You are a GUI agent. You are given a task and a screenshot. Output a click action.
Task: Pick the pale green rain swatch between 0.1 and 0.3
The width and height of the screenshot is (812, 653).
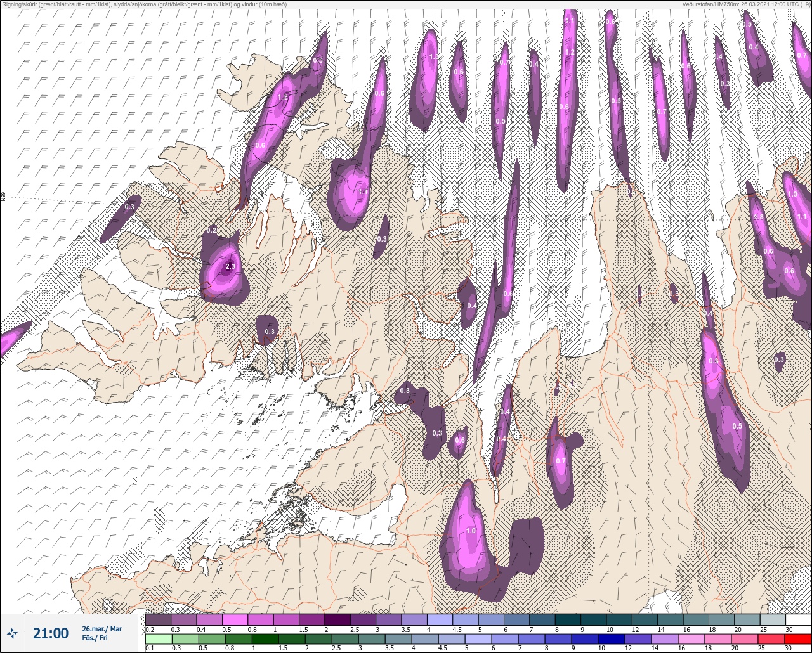158,638
